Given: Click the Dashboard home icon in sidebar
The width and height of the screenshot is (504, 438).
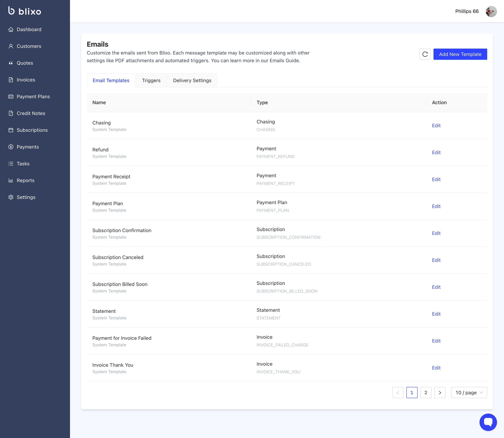Looking at the screenshot, I should (x=11, y=30).
